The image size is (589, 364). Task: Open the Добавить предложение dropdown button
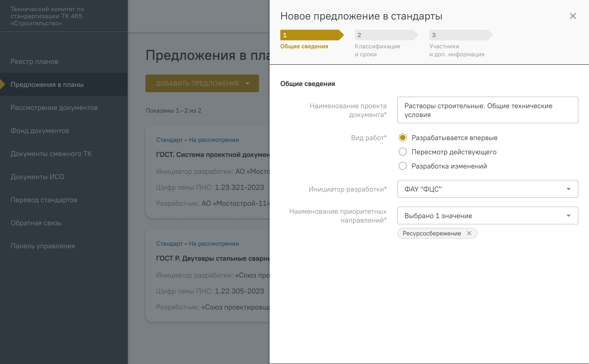202,83
